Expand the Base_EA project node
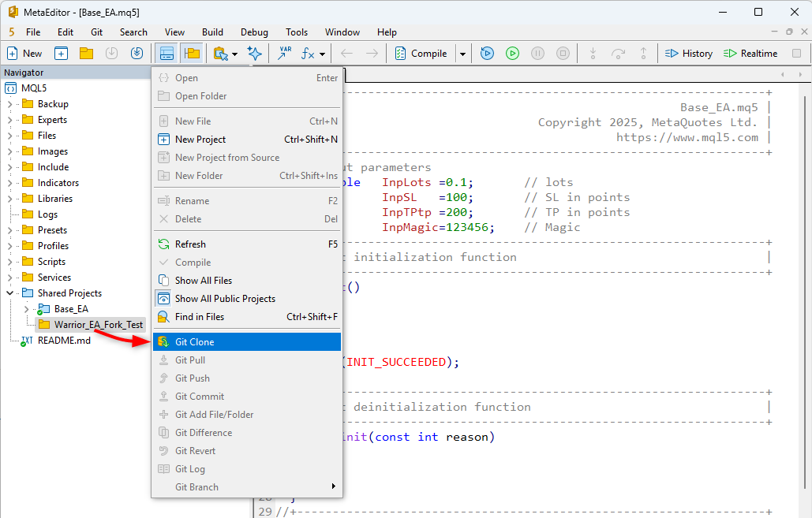The height and width of the screenshot is (518, 812). (x=26, y=309)
